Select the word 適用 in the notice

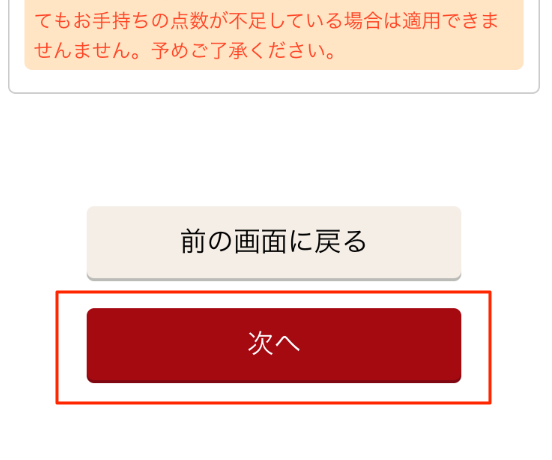422,20
